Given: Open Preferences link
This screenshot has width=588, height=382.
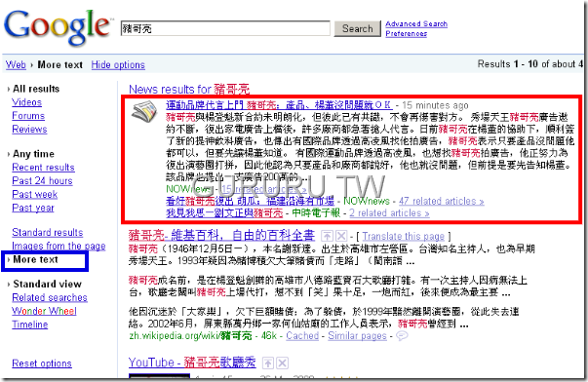Looking at the screenshot, I should click(x=406, y=34).
